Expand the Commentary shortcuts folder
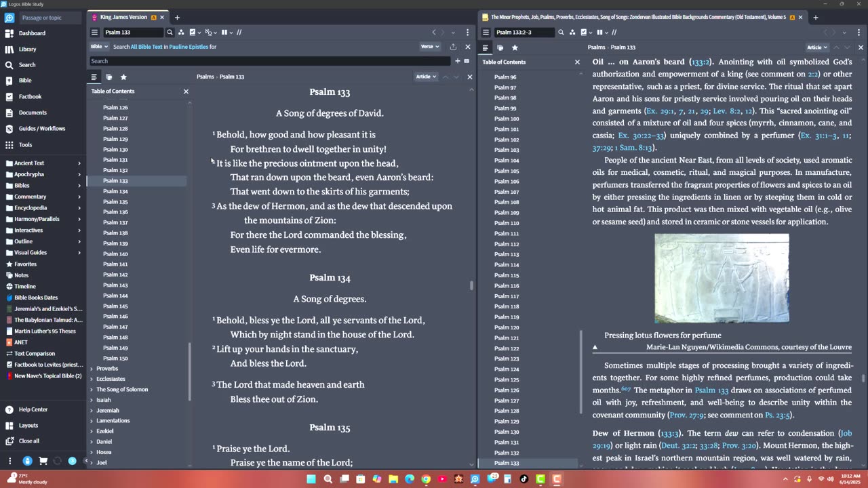The height and width of the screenshot is (488, 868). (43, 197)
